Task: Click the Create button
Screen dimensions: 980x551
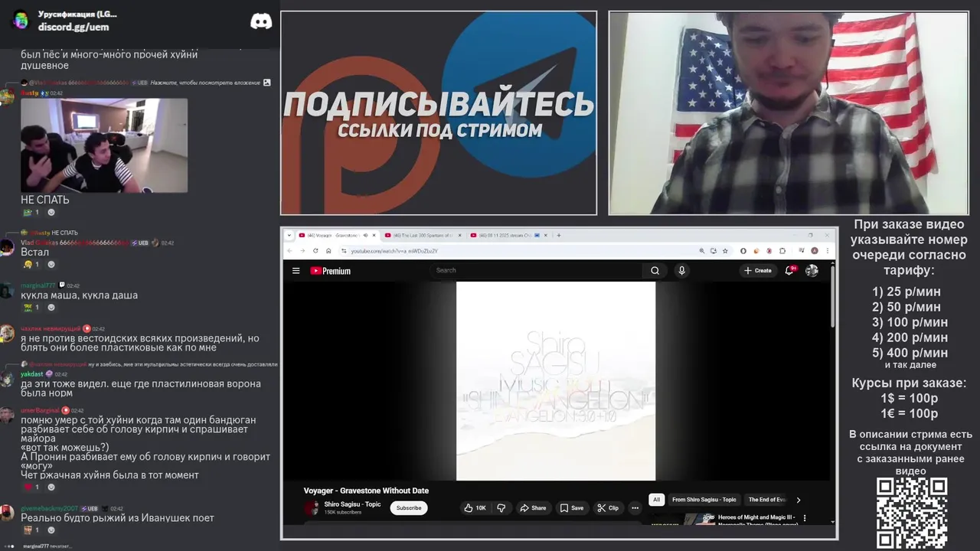Action: tap(758, 270)
